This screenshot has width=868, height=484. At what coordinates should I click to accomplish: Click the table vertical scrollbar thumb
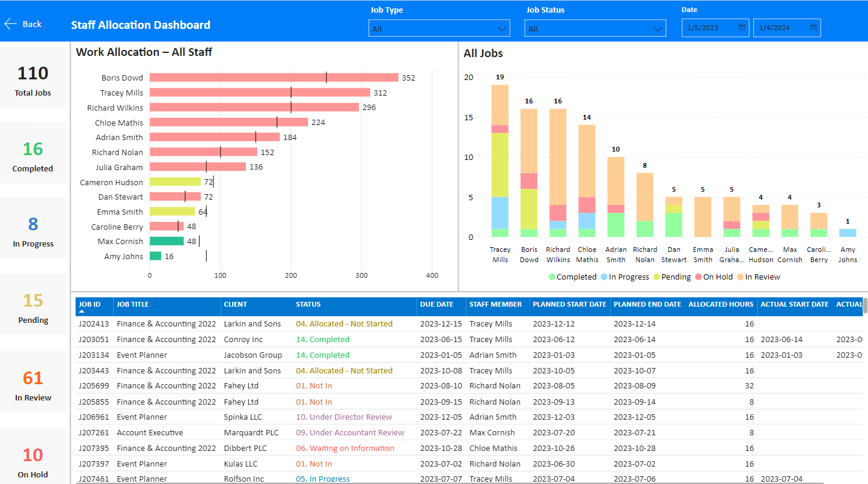pos(865,305)
